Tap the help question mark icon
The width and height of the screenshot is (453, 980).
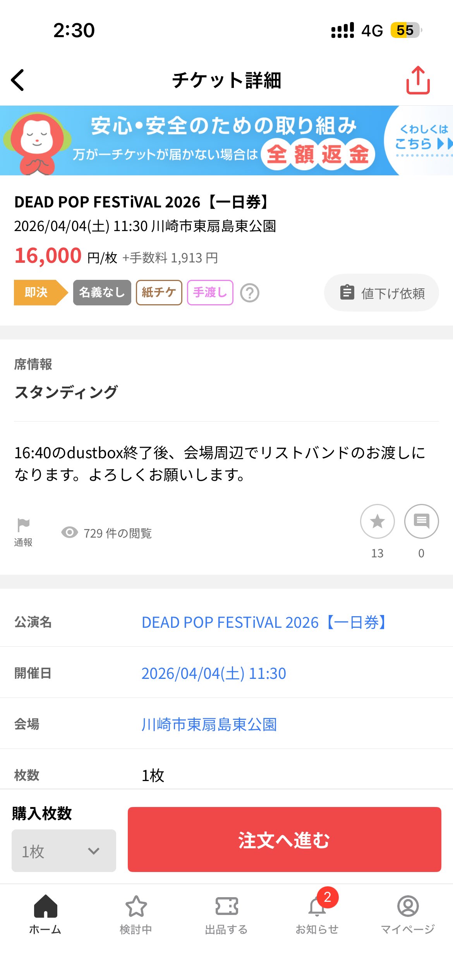[250, 293]
